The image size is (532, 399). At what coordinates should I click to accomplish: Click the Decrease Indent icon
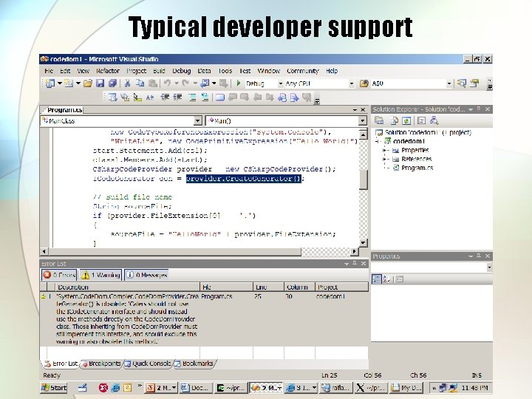point(166,98)
